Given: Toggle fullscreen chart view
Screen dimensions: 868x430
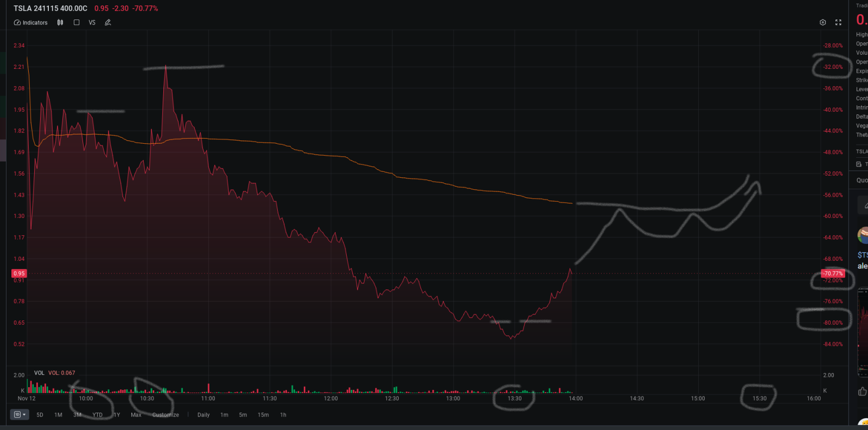Looking at the screenshot, I should coord(838,23).
